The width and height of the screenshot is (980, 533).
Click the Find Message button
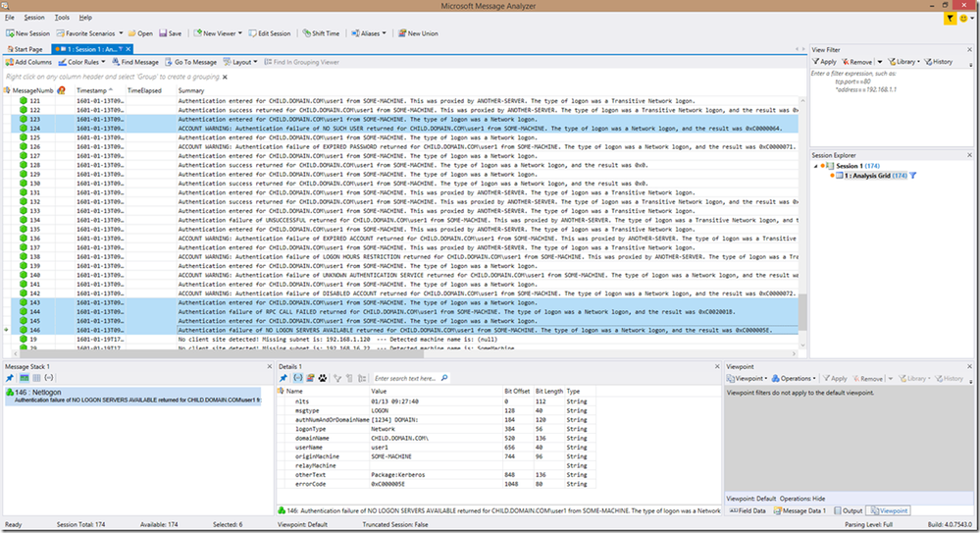coord(135,62)
